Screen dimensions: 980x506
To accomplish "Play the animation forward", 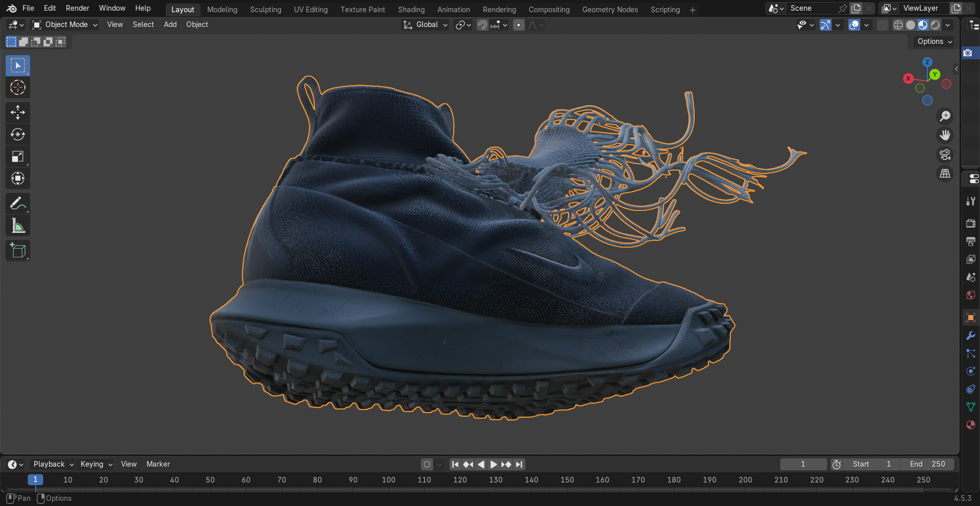I will [493, 464].
